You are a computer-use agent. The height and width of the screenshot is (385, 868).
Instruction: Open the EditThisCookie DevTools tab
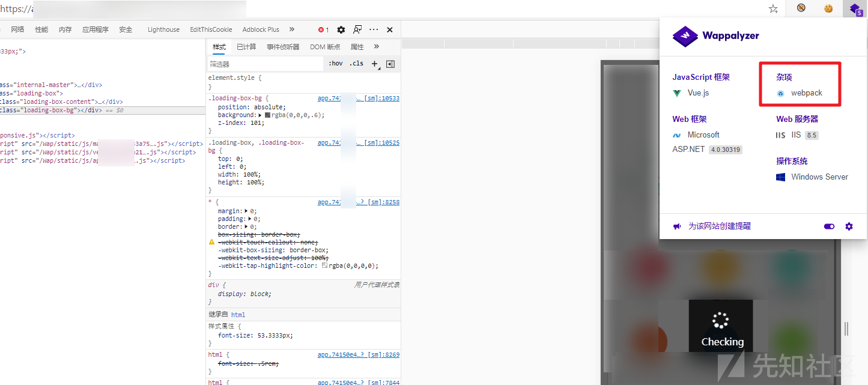click(211, 29)
